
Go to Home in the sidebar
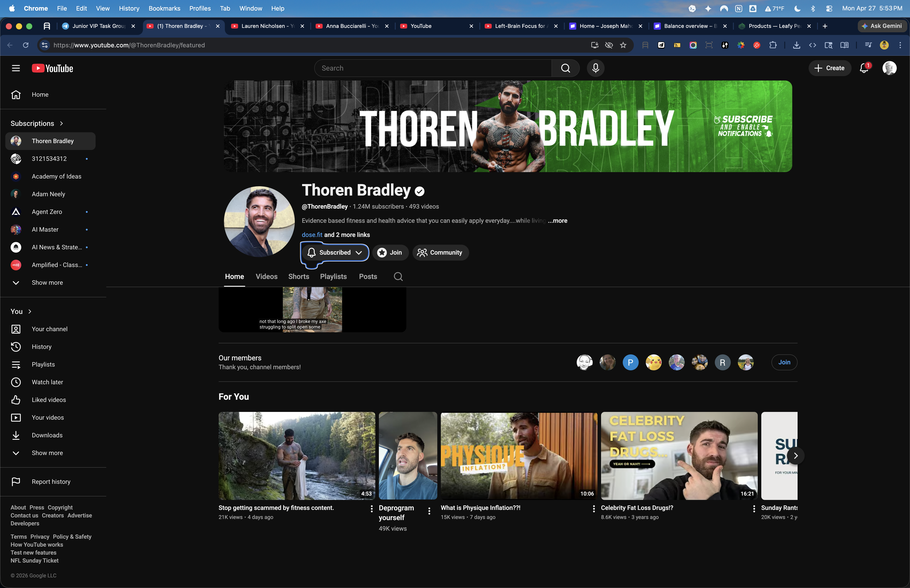[50, 95]
